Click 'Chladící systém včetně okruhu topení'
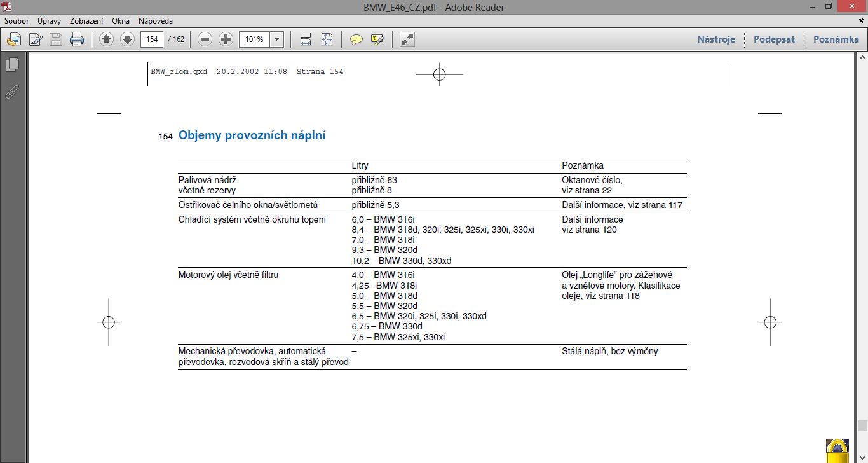Viewport: 868px width, 463px height. coord(252,219)
